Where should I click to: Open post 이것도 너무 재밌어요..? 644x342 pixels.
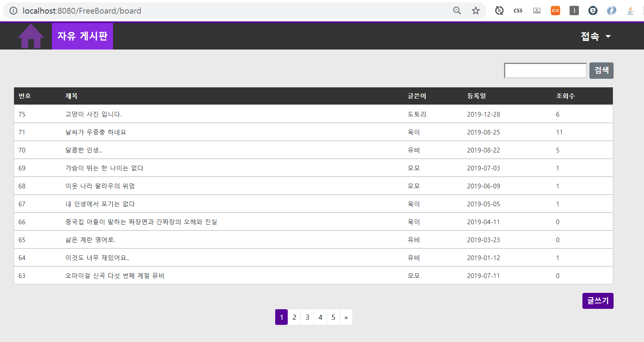[x=97, y=258]
